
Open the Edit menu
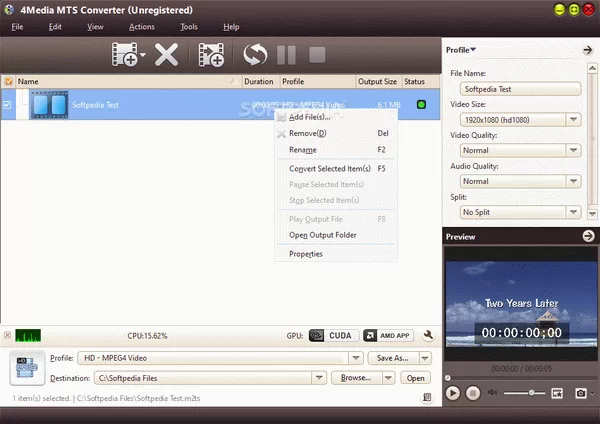55,27
